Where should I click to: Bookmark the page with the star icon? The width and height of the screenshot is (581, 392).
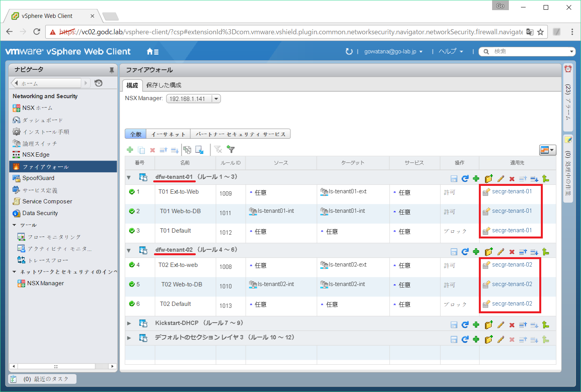coord(540,32)
